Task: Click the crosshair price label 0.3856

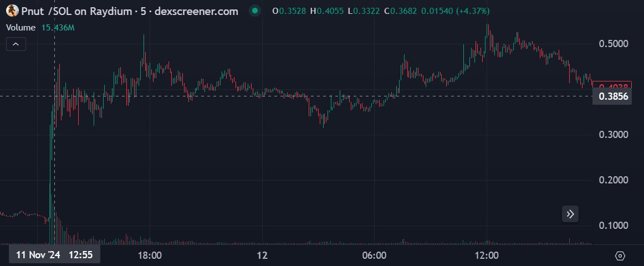Action: [612, 97]
